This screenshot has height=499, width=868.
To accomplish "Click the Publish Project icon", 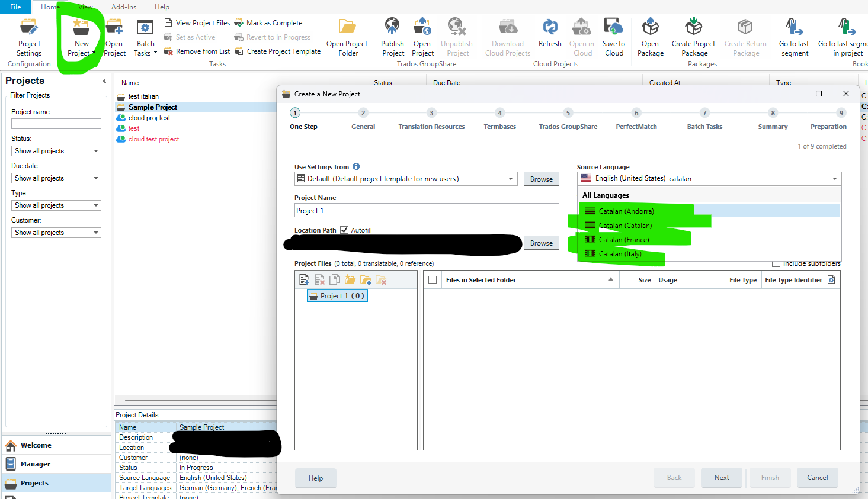I will point(392,36).
